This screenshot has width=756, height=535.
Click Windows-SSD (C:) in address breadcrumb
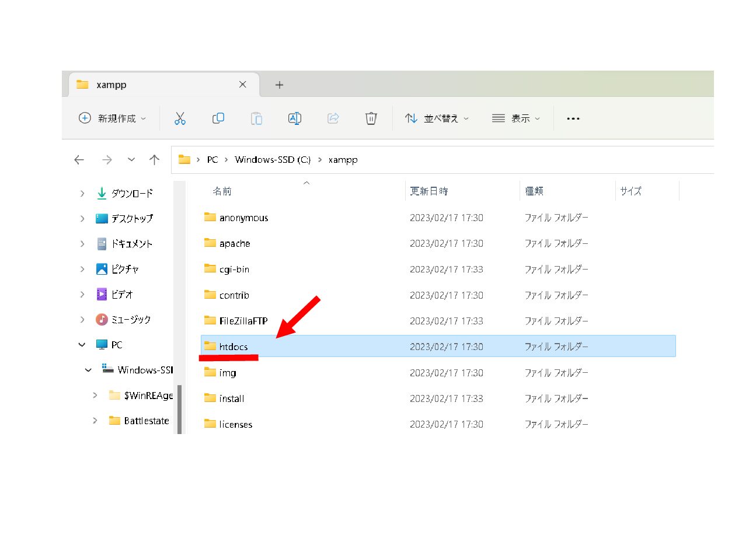(273, 160)
